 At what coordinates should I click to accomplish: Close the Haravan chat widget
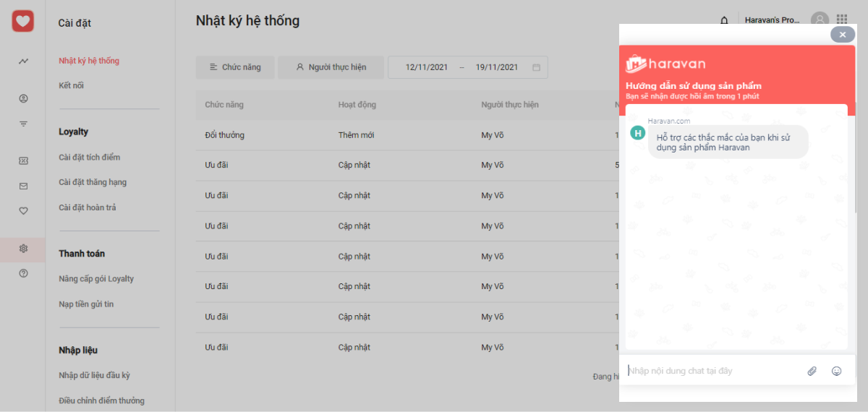pos(843,34)
